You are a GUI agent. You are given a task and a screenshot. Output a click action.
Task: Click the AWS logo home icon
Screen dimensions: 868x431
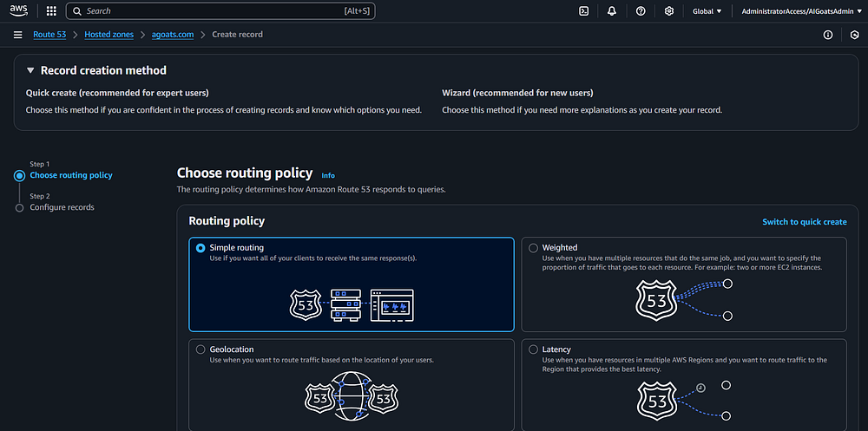pos(19,11)
